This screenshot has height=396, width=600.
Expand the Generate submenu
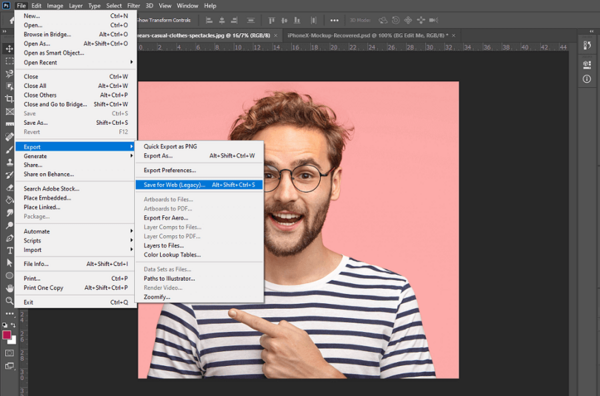point(76,156)
